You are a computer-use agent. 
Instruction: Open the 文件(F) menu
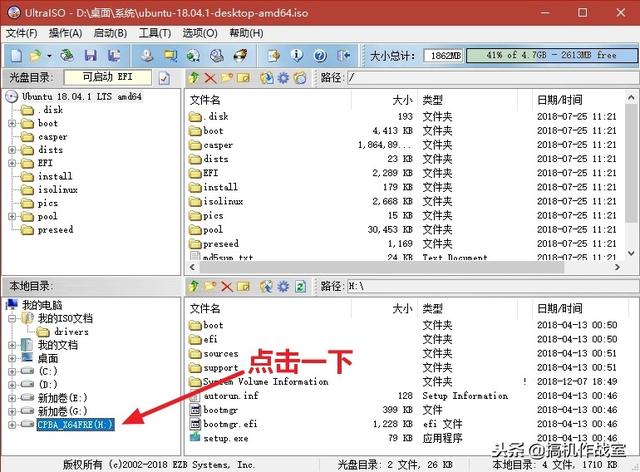(x=21, y=33)
